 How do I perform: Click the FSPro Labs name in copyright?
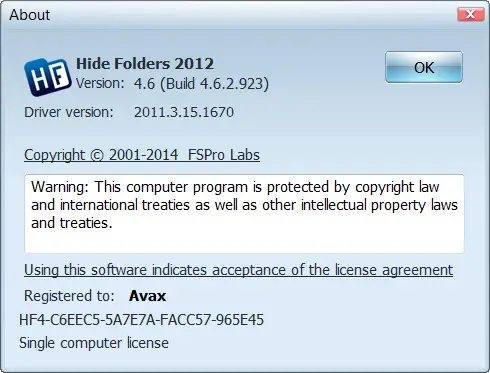224,155
